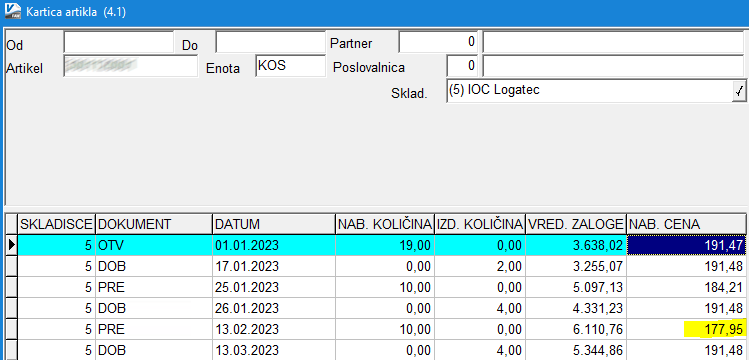This screenshot has height=360, width=749.
Task: Click the DATUM column header
Action: coord(274,224)
